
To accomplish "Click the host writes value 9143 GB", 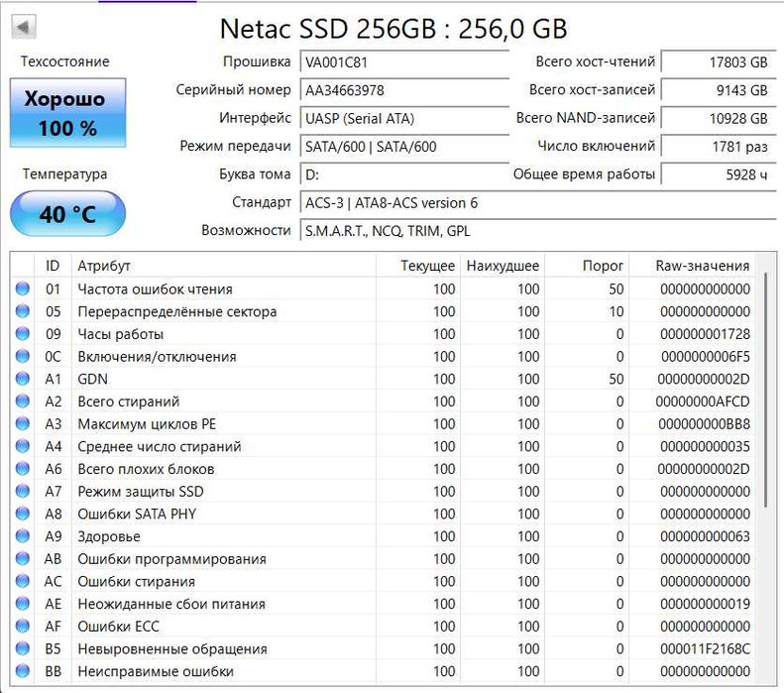I will click(x=719, y=90).
